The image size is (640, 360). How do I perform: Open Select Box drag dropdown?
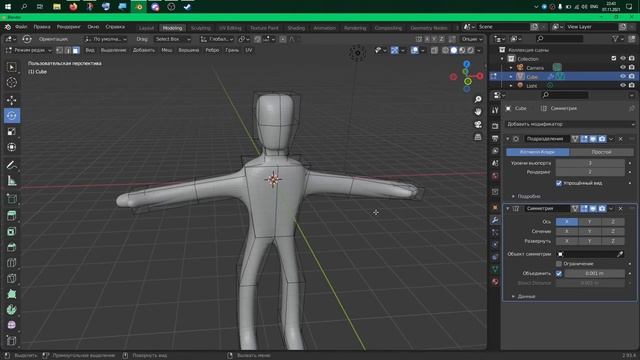(173, 39)
